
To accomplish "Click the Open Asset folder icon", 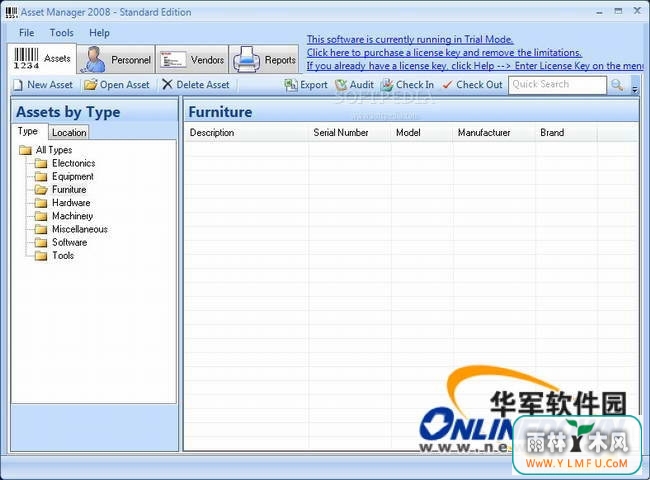I will 90,85.
